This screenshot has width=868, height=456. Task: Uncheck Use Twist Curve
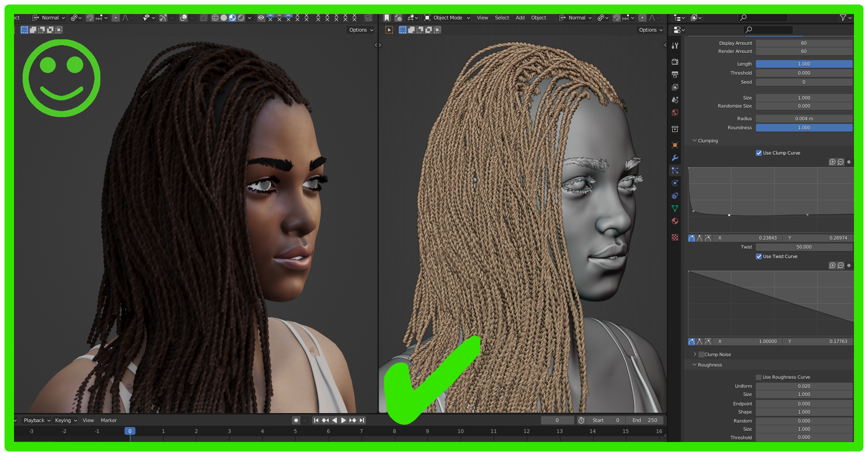pyautogui.click(x=759, y=256)
